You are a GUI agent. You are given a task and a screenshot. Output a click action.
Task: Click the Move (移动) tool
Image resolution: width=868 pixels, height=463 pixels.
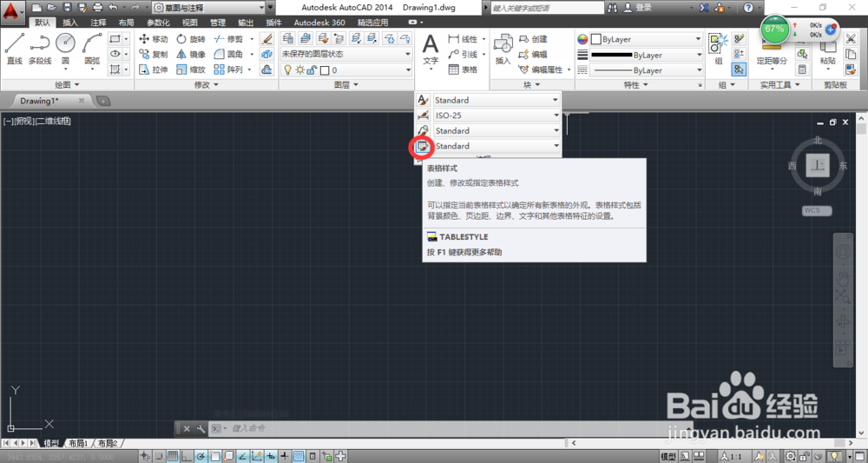point(154,39)
